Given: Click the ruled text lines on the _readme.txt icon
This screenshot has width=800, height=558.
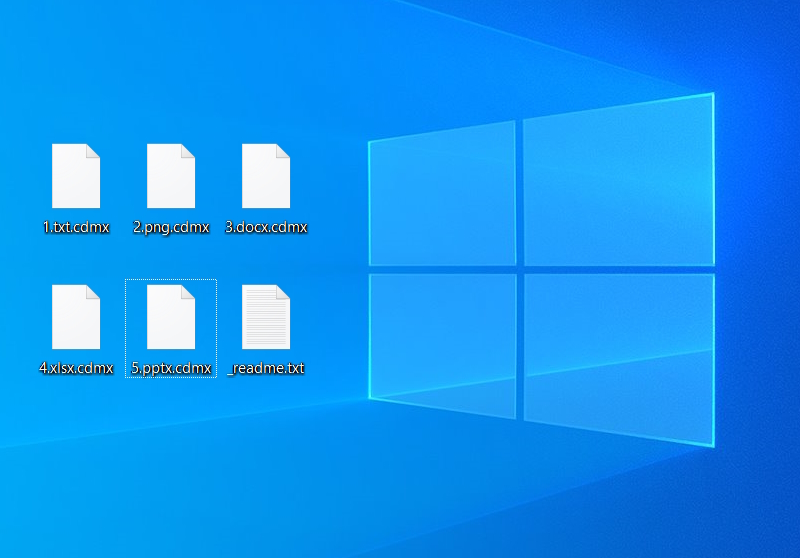Looking at the screenshot, I should [x=264, y=320].
